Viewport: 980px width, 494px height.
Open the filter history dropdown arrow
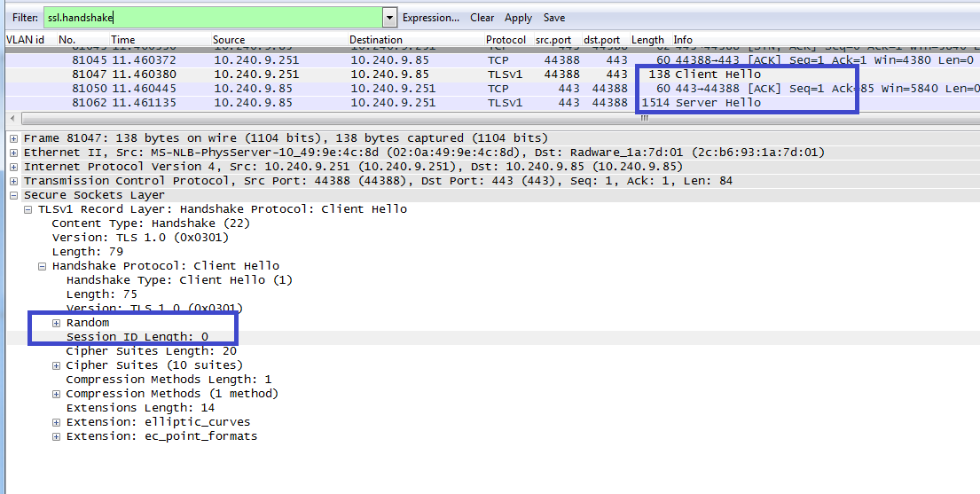pos(389,17)
